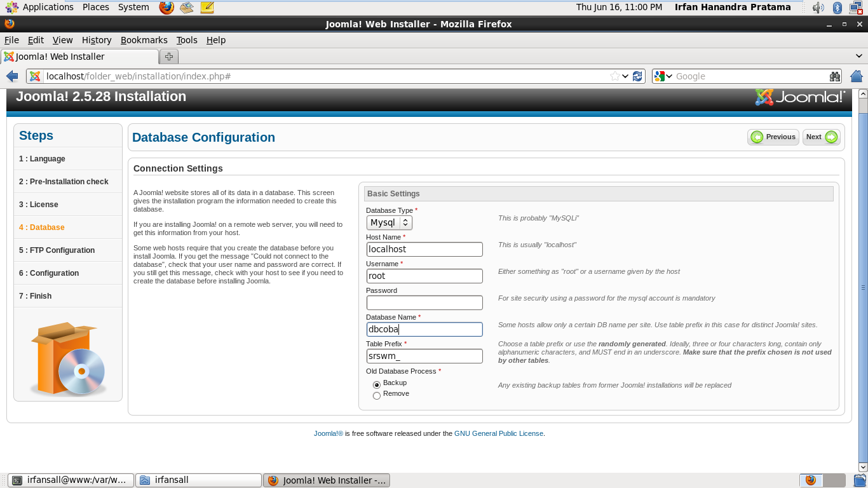Screen dimensions: 868x488
Task: Open the Google search engine dropdown
Action: coord(663,76)
